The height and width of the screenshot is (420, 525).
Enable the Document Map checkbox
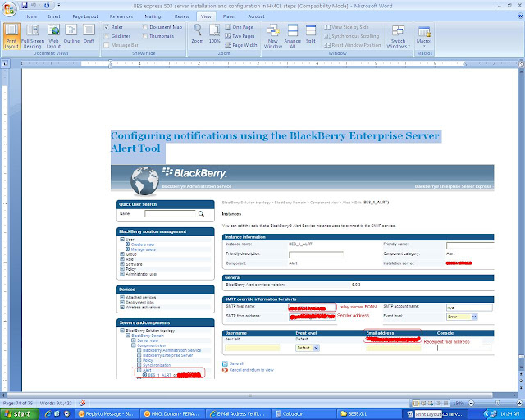point(144,27)
